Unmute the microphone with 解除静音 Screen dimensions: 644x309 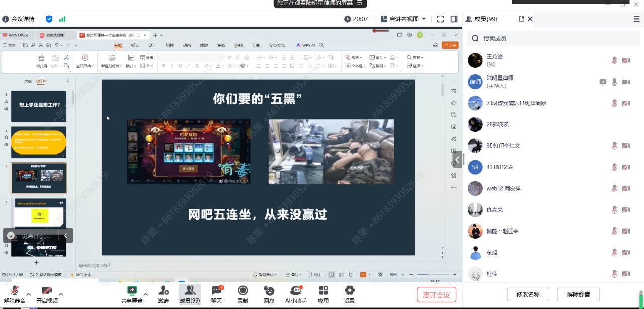15,294
